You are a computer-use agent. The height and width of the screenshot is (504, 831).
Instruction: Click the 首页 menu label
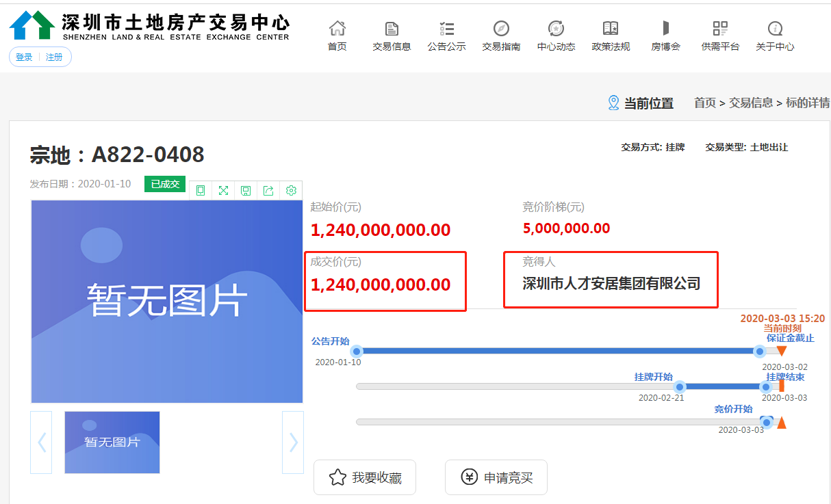[x=337, y=47]
